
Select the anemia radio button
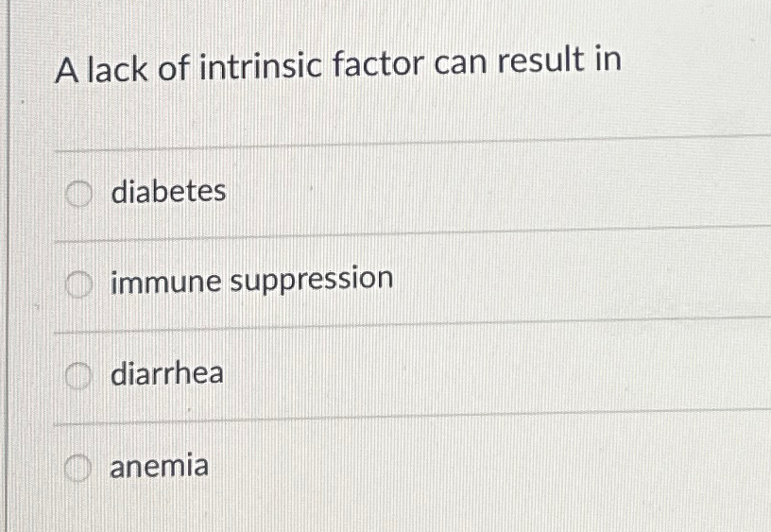[x=77, y=467]
